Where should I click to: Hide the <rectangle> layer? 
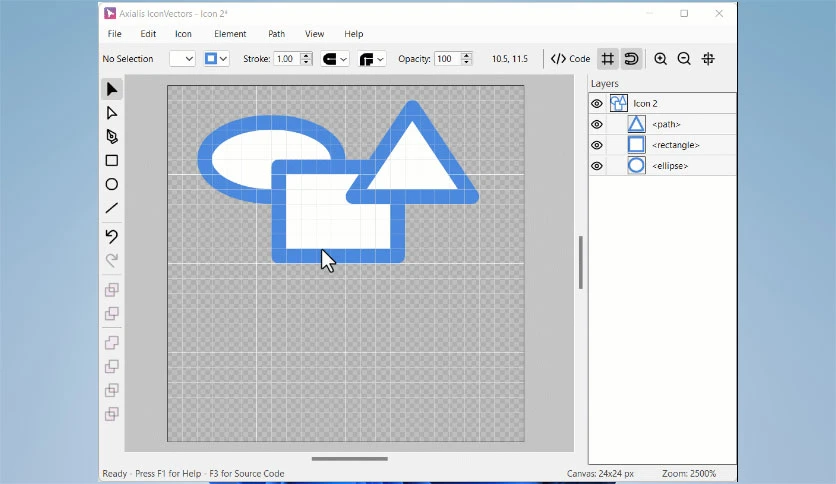tap(597, 145)
